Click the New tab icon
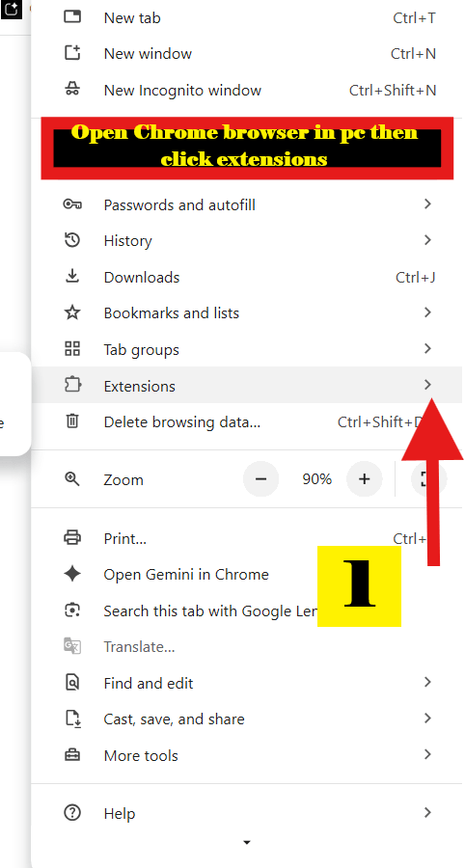This screenshot has height=868, width=465. coord(72,17)
